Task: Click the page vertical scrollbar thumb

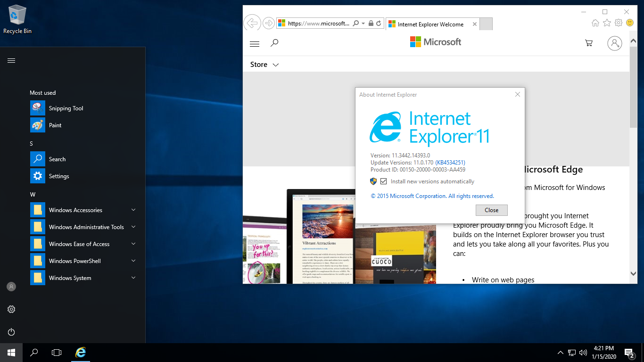Action: point(633,88)
